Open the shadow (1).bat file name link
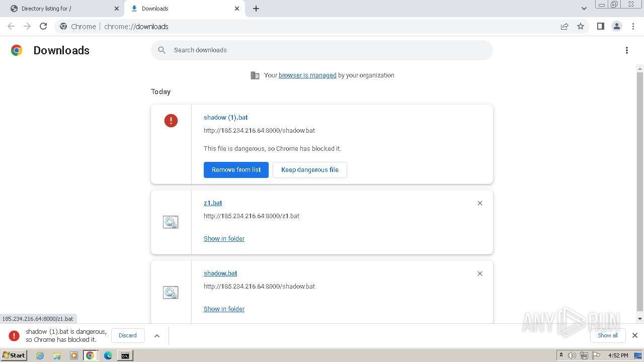644x362 pixels. (x=226, y=118)
